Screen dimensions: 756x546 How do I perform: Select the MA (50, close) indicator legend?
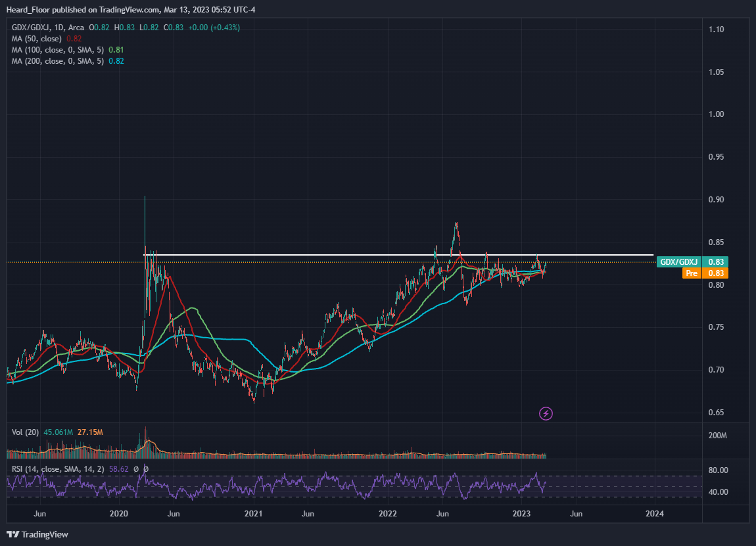coord(37,39)
